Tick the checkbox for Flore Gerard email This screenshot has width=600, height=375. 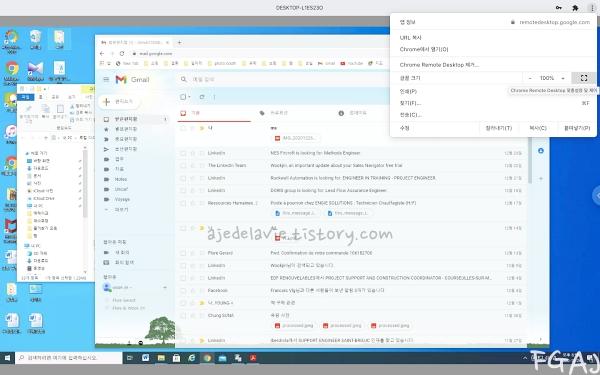(x=183, y=253)
